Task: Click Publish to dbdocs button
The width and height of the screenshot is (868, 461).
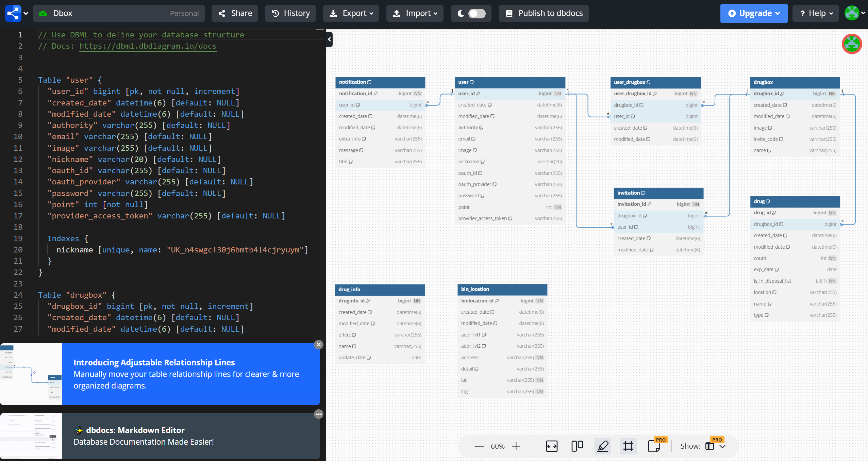Action: 544,13
